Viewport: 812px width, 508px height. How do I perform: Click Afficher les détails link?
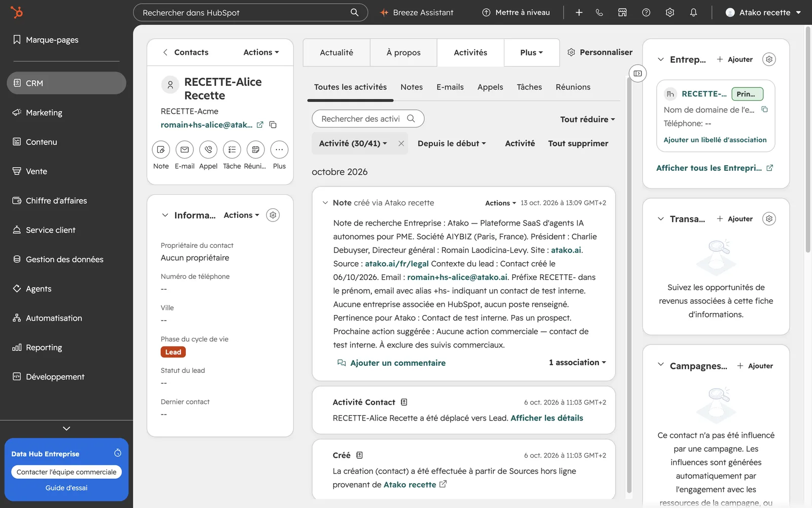point(547,418)
